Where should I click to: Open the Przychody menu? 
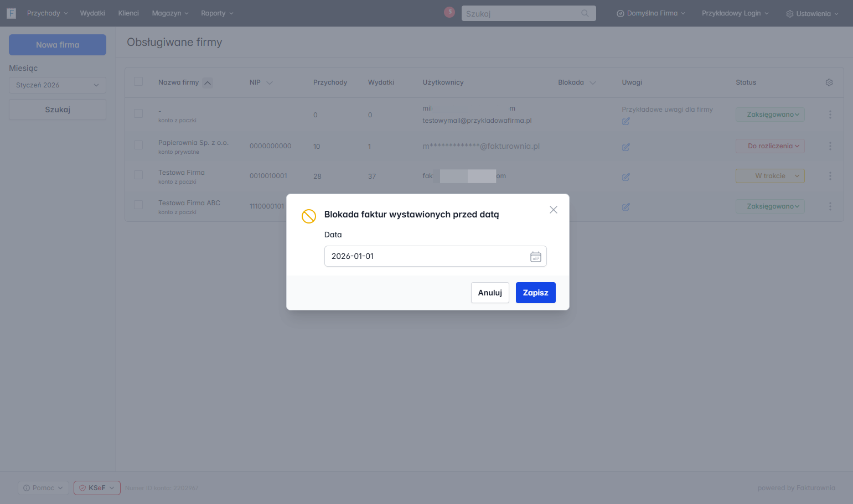pos(48,13)
